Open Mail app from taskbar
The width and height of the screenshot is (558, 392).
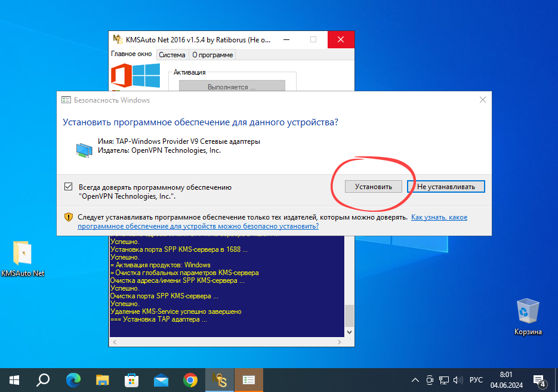161,380
